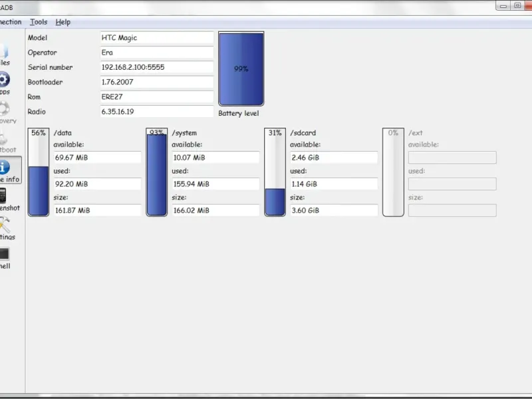Click the Model label

(x=37, y=38)
